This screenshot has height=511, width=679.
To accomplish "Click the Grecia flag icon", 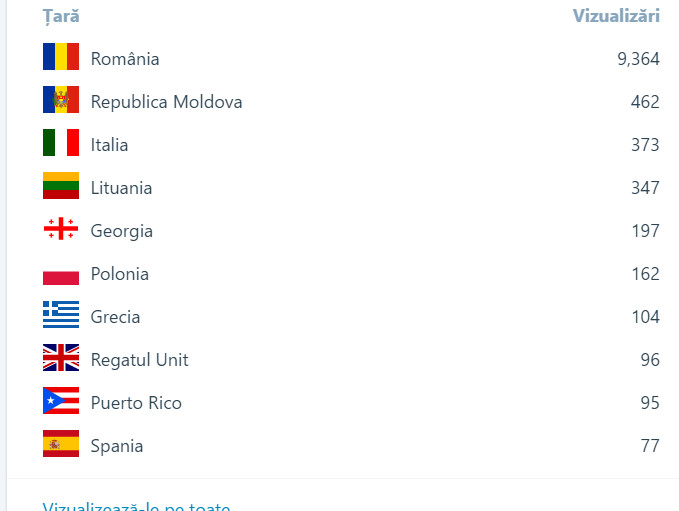I will 60,316.
